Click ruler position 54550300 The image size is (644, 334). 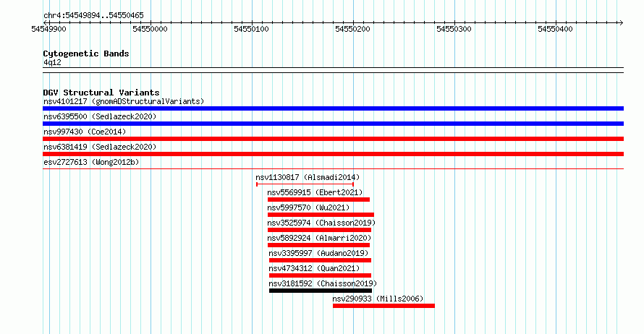pos(454,29)
